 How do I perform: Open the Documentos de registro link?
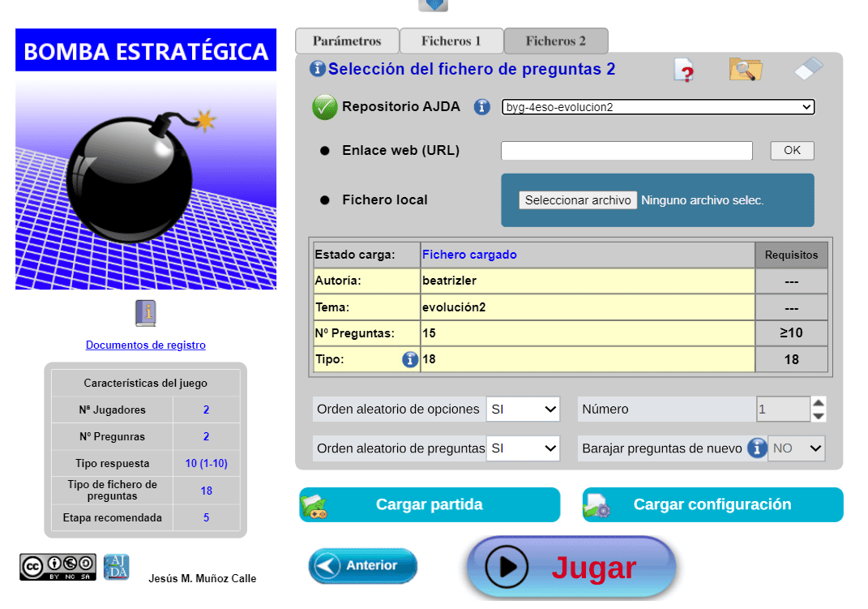click(146, 345)
